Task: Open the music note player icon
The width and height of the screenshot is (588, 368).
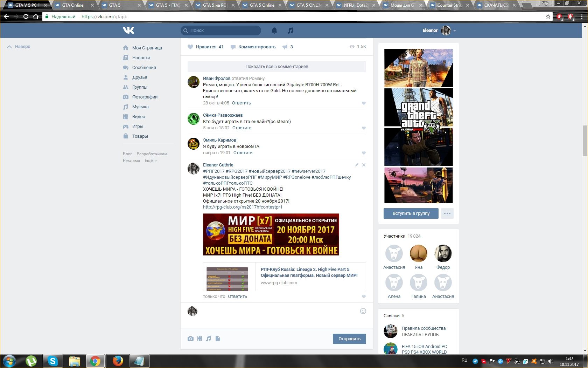Action: tap(290, 30)
